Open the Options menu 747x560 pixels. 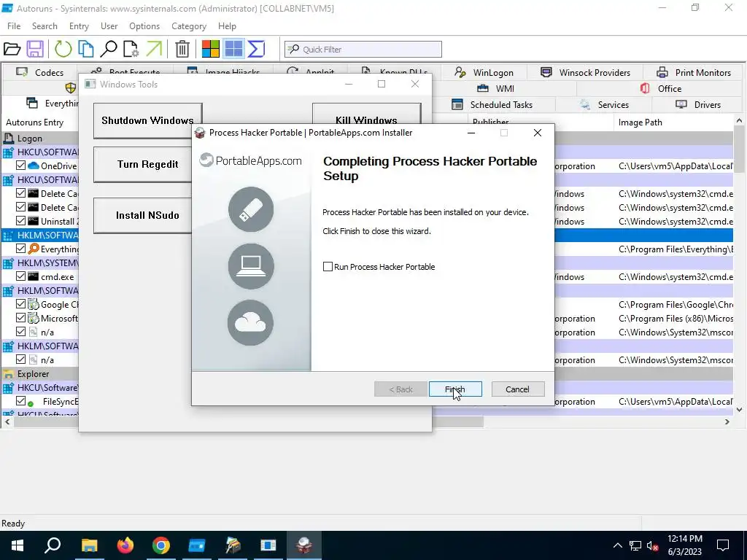pos(144,26)
